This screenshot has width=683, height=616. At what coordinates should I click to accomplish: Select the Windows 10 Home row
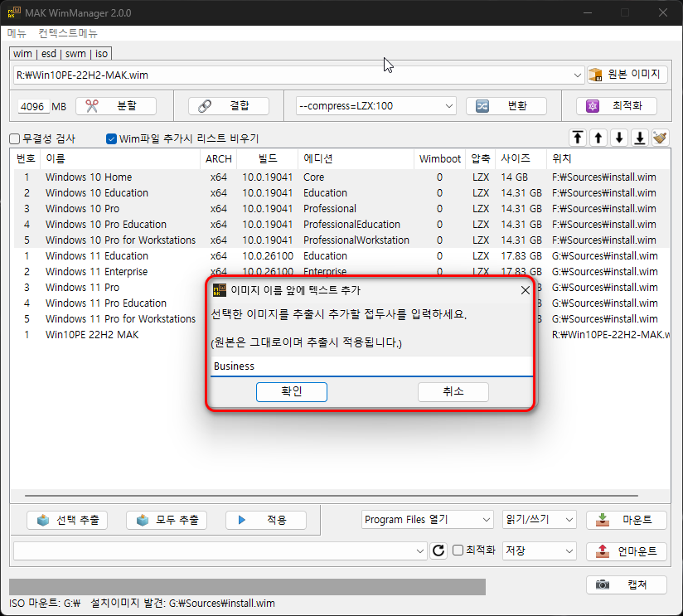click(342, 177)
